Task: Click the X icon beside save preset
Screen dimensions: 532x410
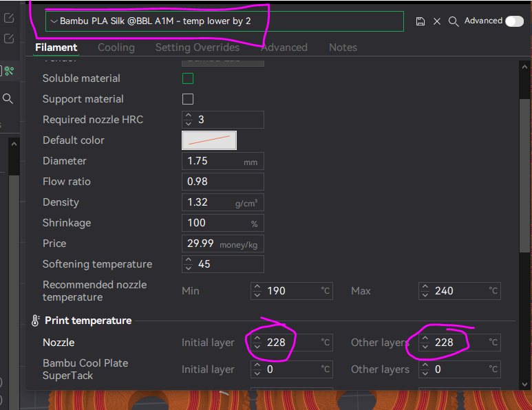Action: click(x=437, y=21)
